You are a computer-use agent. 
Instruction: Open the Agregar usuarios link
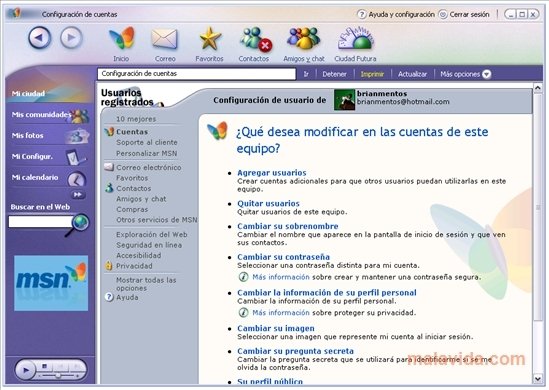(272, 173)
